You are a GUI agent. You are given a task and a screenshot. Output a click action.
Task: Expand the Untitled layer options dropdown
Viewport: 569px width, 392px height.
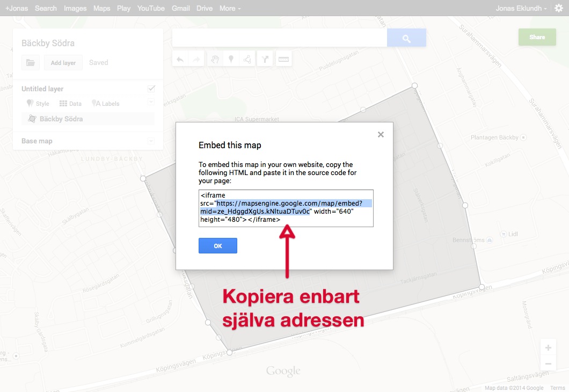(x=151, y=102)
